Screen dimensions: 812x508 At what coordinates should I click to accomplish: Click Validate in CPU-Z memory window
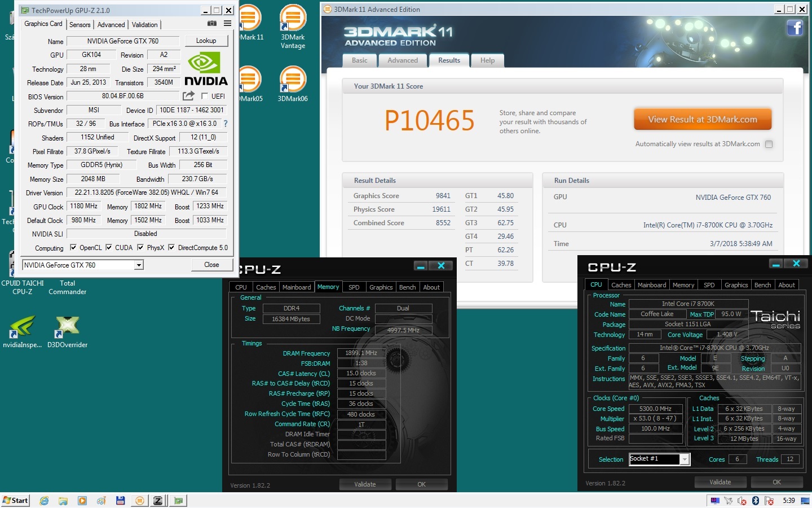click(x=365, y=484)
